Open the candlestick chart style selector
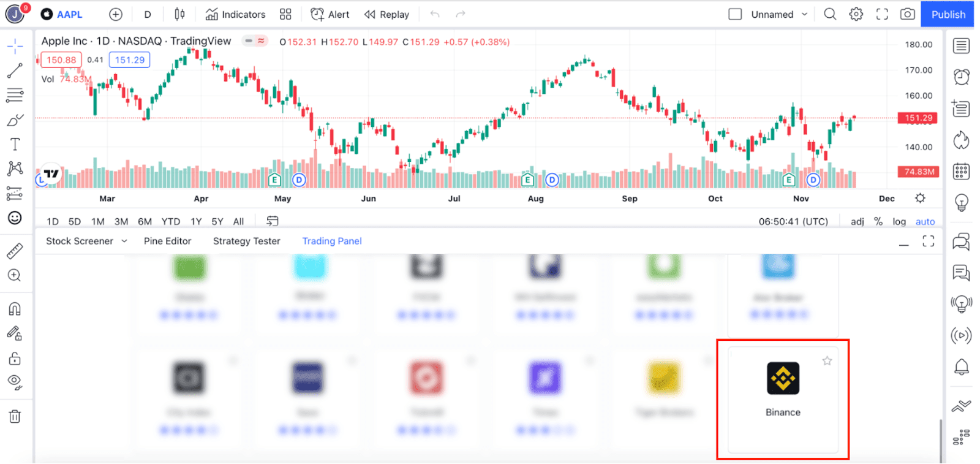Viewport: 980px width, 464px height. [x=179, y=14]
